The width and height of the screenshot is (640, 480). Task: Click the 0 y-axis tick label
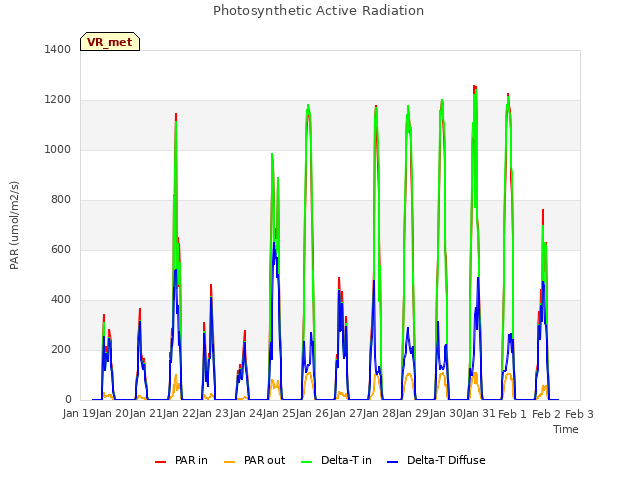pos(68,400)
